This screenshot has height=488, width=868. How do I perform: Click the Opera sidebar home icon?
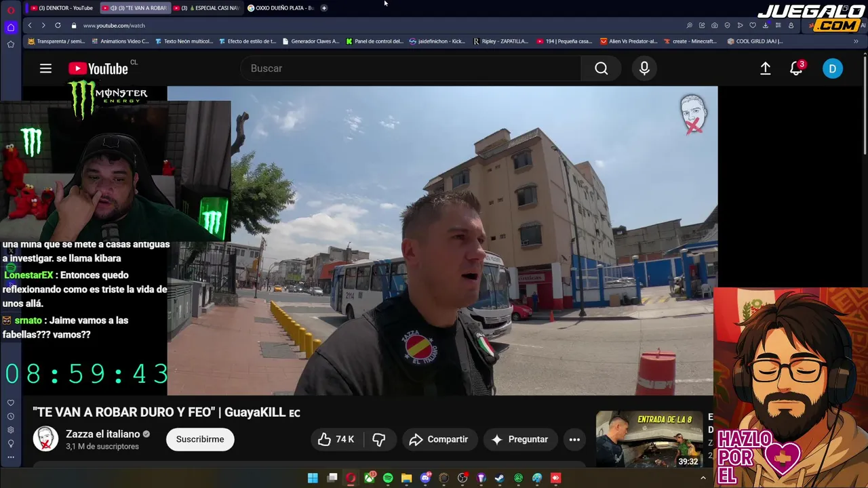[11, 27]
